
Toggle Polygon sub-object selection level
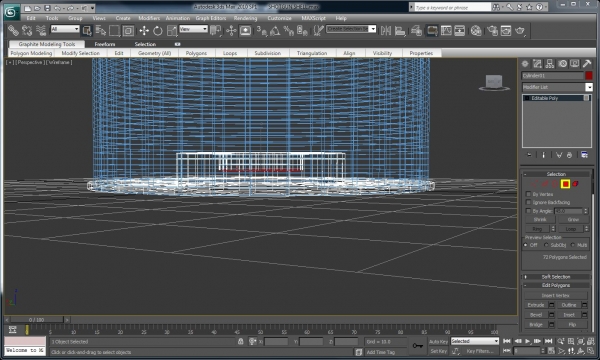565,184
